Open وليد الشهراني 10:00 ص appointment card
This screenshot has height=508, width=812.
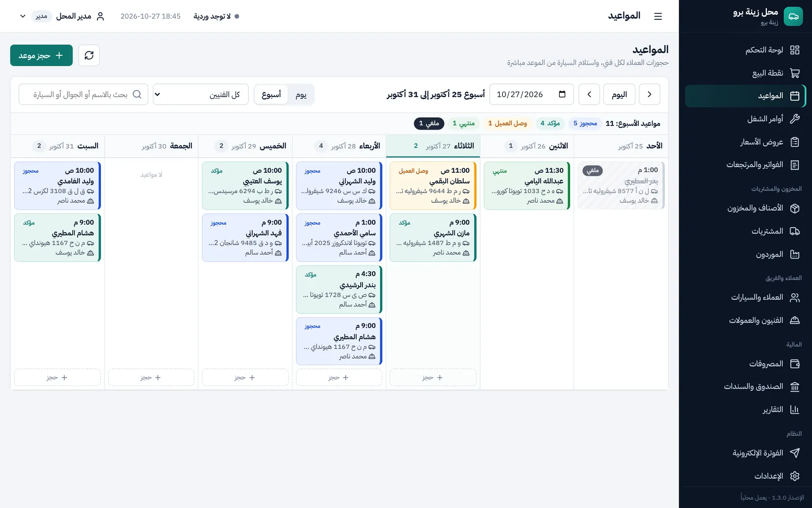[339, 186]
